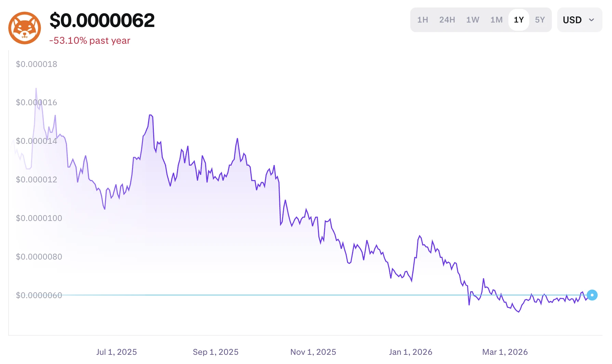Click the blue current price dot
The width and height of the screenshot is (612, 364).
click(x=592, y=295)
